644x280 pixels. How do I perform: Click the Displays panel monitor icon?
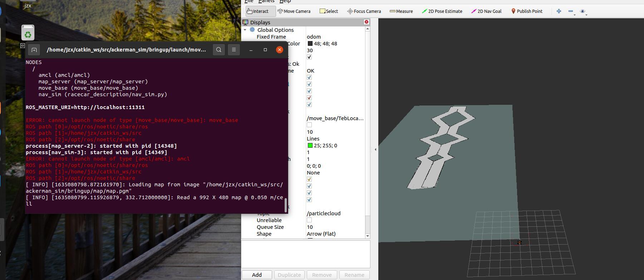[x=245, y=22]
